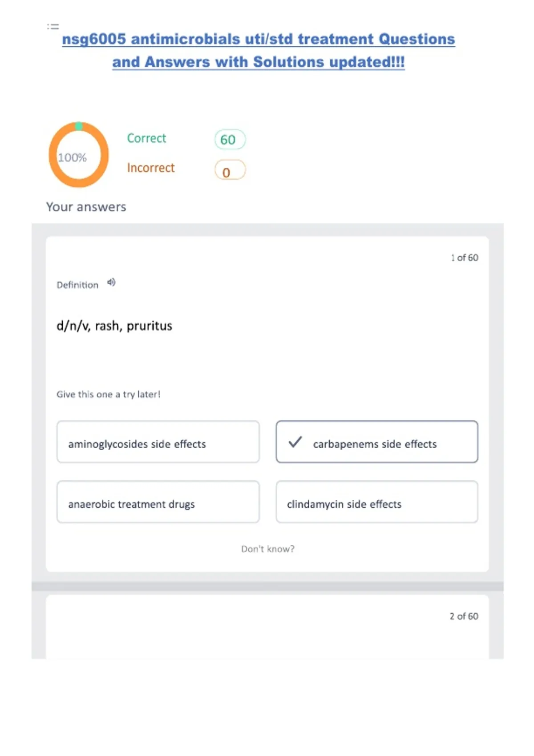Select the "aminoglycosides side effects" answer option
Image resolution: width=534 pixels, height=756 pixels.
coord(158,442)
